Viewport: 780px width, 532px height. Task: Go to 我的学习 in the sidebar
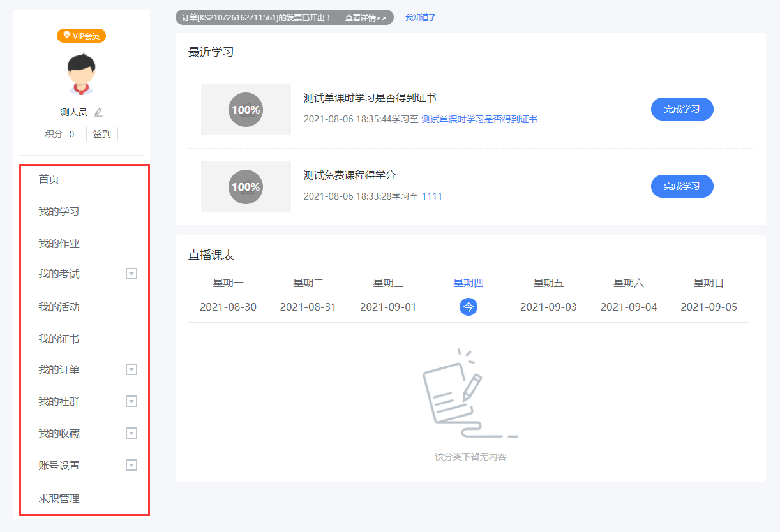pos(59,211)
